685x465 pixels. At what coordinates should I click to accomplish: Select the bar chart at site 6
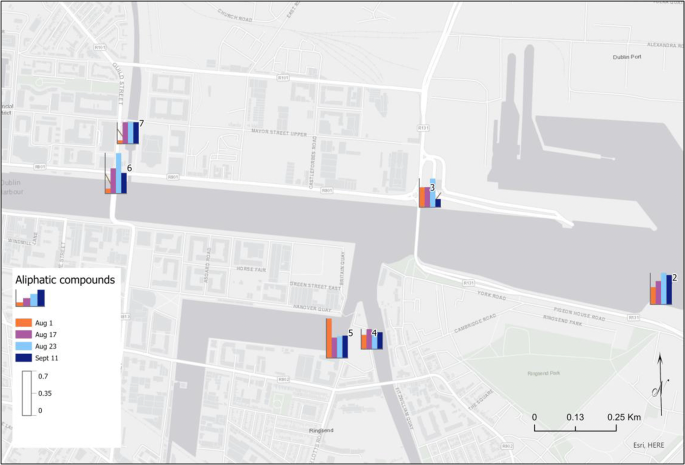point(116,173)
